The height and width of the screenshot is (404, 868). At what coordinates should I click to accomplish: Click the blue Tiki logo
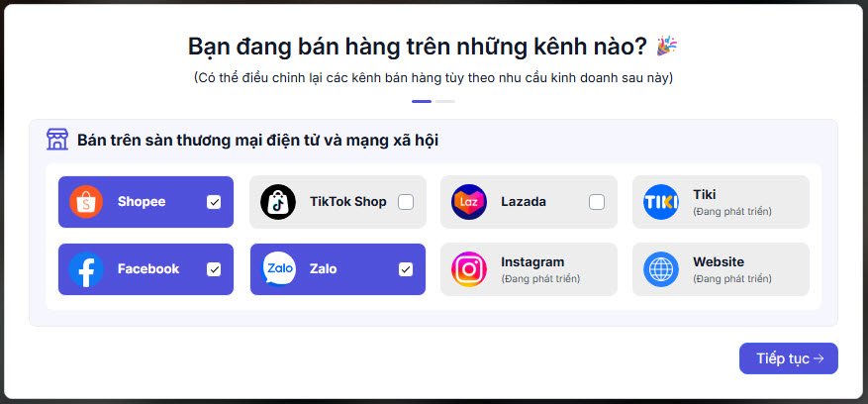pyautogui.click(x=661, y=202)
